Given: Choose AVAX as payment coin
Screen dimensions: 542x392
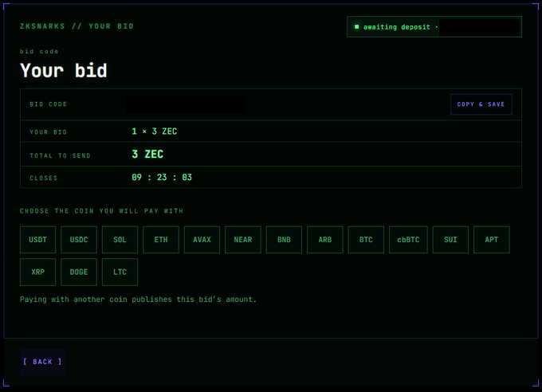Looking at the screenshot, I should pos(202,240).
